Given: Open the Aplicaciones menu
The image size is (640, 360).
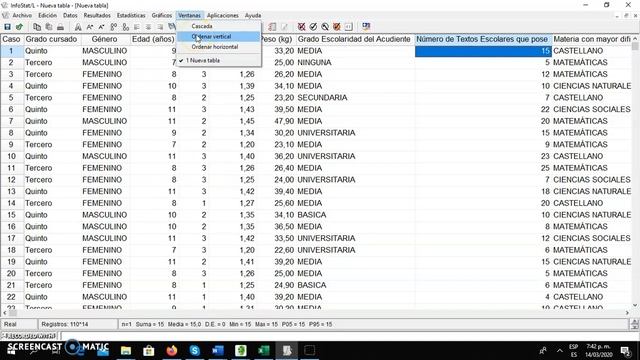Looking at the screenshot, I should click(222, 16).
